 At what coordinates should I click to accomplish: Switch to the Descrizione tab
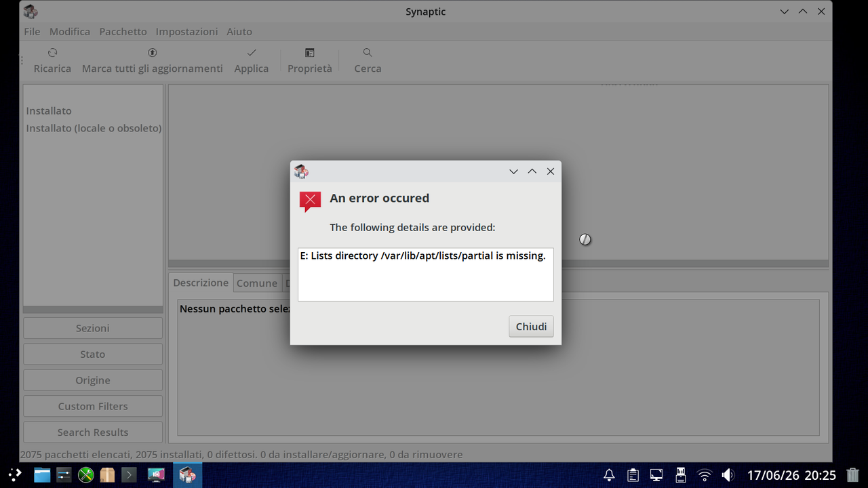201,283
